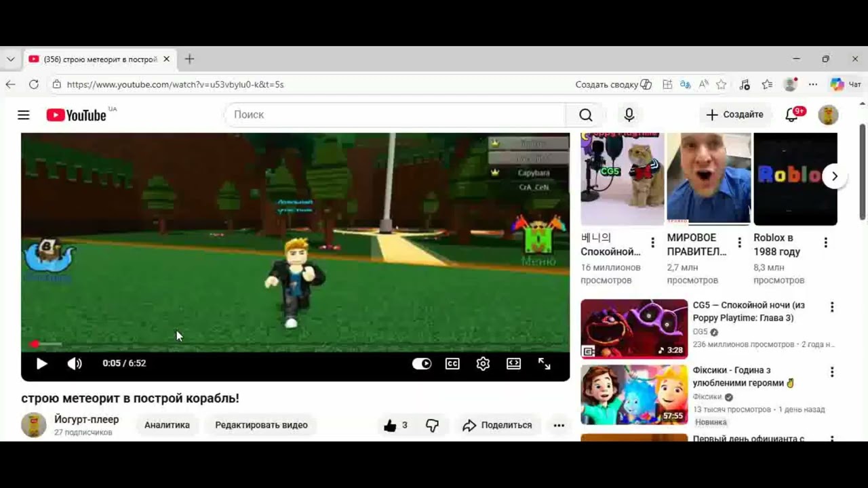Open options for Фіксики video
Viewport: 868px width, 488px height.
(832, 372)
